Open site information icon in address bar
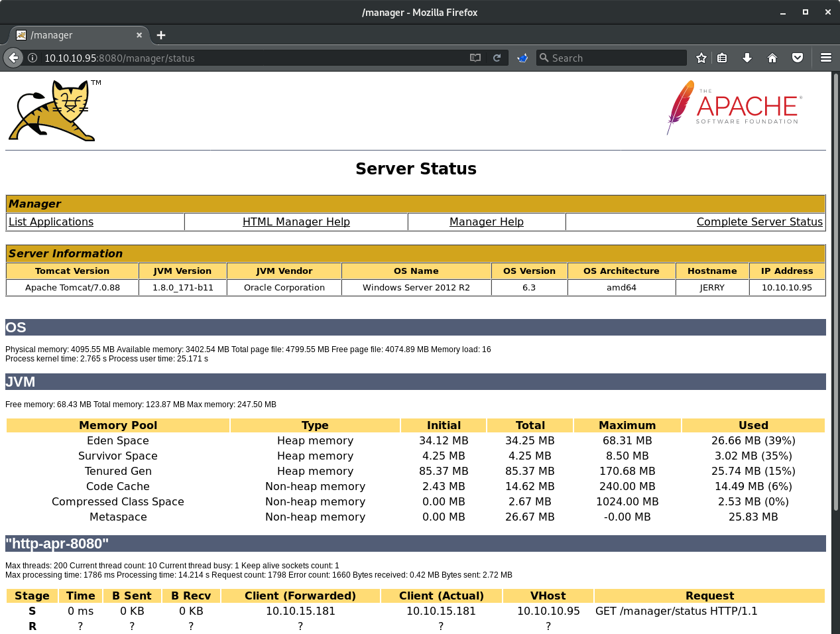This screenshot has width=840, height=634. click(x=32, y=58)
